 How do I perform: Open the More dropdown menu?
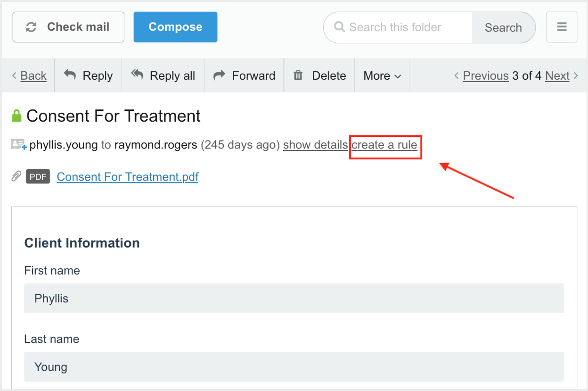coord(382,75)
